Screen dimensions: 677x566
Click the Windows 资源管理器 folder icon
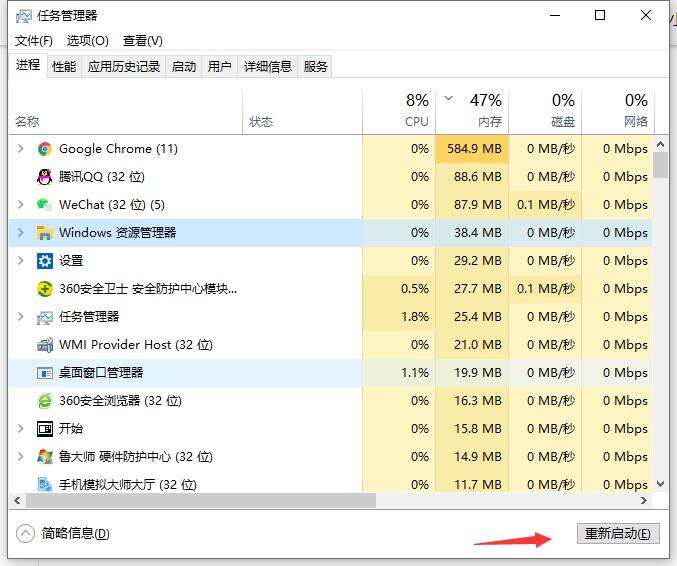point(44,233)
